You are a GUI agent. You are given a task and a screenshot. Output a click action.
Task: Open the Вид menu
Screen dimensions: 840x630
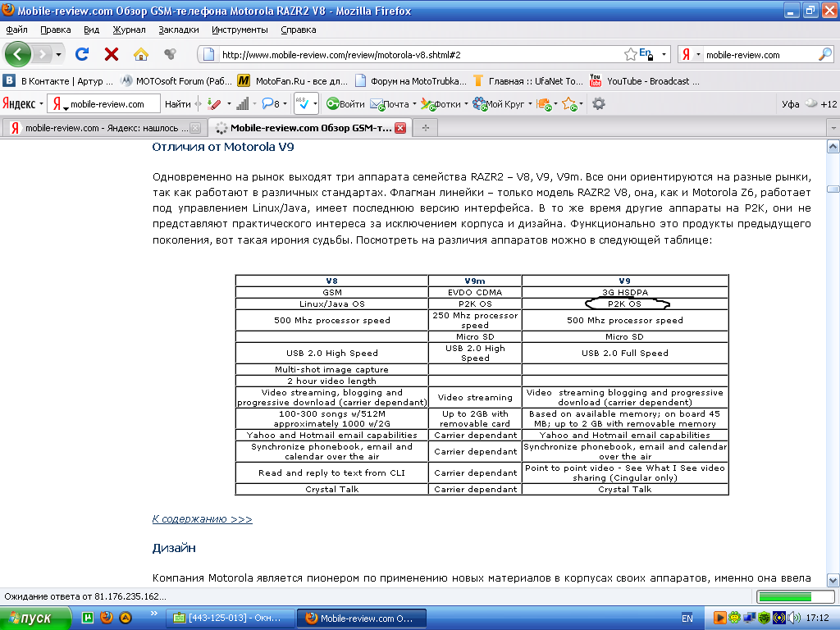click(x=92, y=30)
